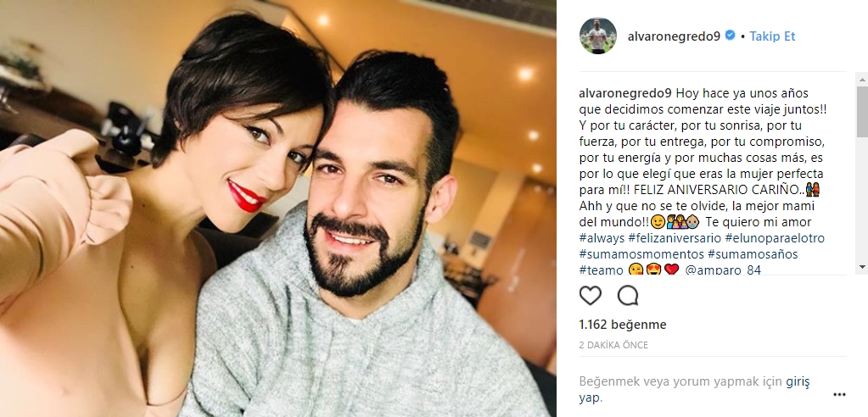Click the caption scrollbar down arrow
The width and height of the screenshot is (868, 417).
click(862, 267)
